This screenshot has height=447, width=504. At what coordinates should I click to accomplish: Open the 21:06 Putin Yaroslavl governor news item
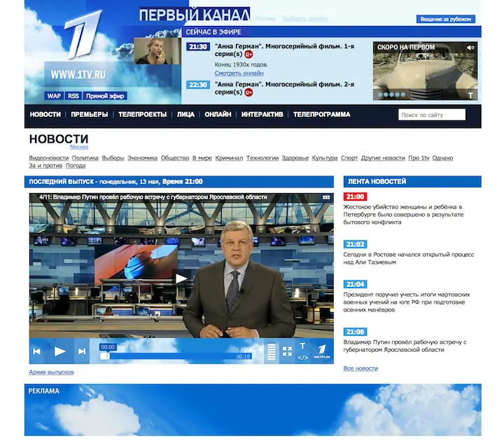(405, 346)
